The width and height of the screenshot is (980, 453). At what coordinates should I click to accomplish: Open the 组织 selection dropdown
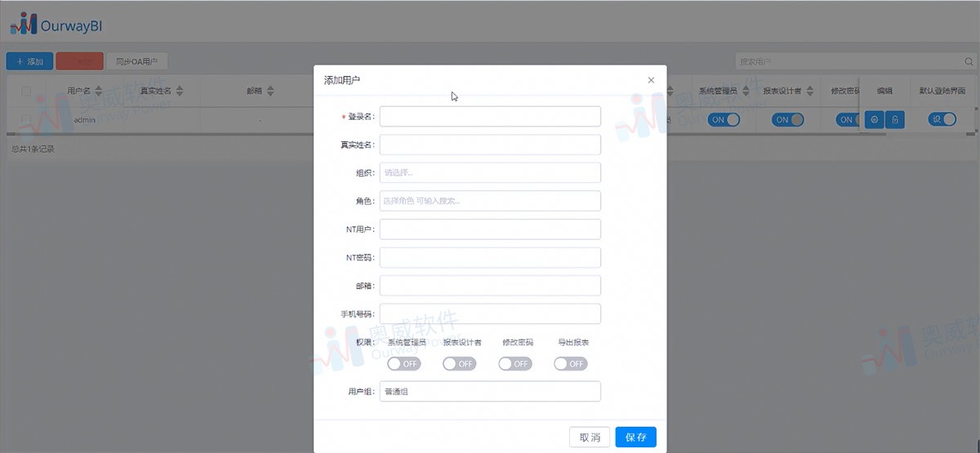tap(490, 172)
